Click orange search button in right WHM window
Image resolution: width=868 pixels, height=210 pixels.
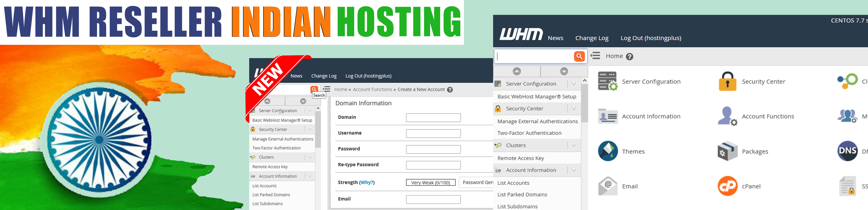(579, 56)
